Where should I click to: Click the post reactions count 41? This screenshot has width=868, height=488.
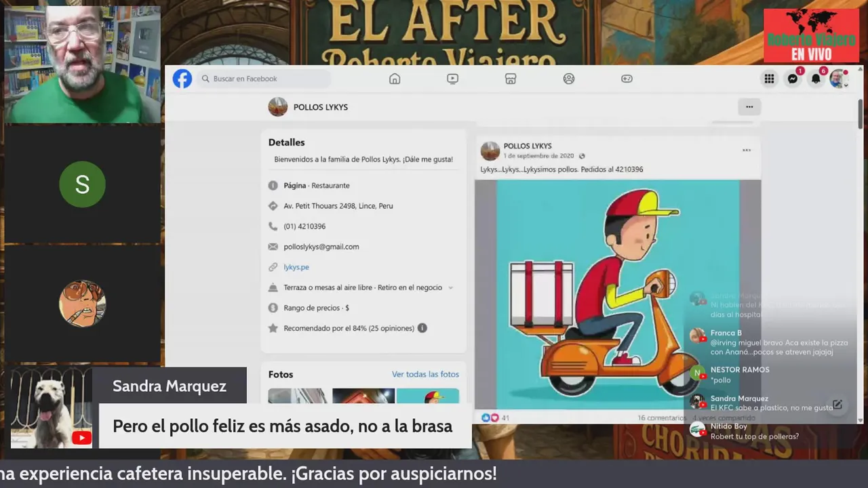pos(505,418)
